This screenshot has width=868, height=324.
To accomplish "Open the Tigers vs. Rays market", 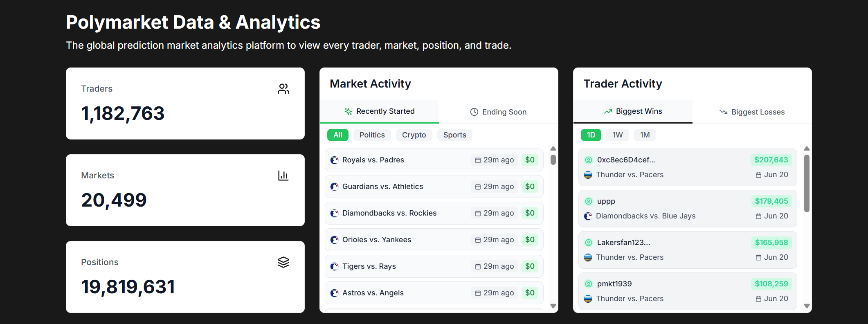I will click(434, 266).
